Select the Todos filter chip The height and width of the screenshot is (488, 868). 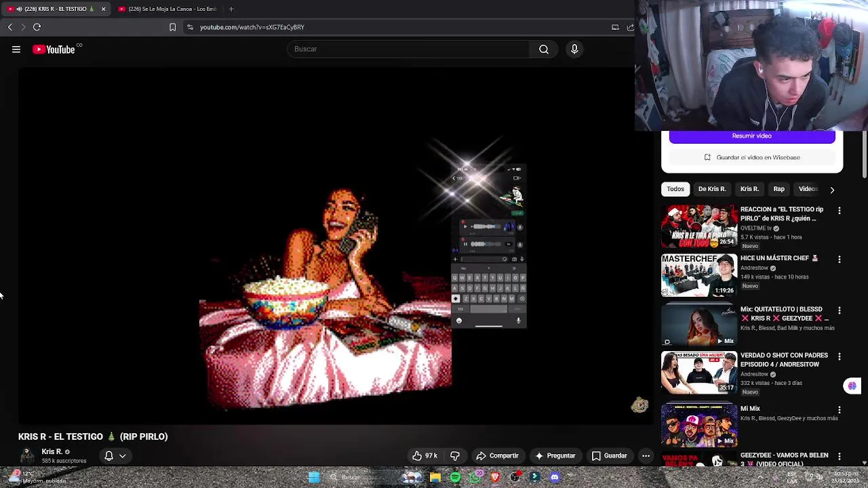coord(675,189)
